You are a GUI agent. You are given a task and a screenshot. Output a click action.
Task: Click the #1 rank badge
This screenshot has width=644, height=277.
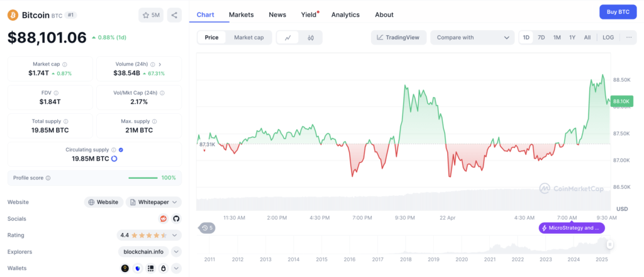[x=70, y=15]
